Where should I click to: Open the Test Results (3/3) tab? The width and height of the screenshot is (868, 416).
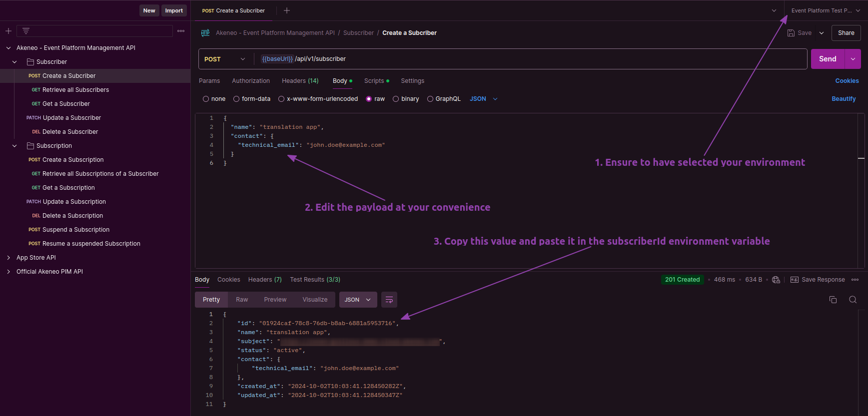(x=315, y=280)
